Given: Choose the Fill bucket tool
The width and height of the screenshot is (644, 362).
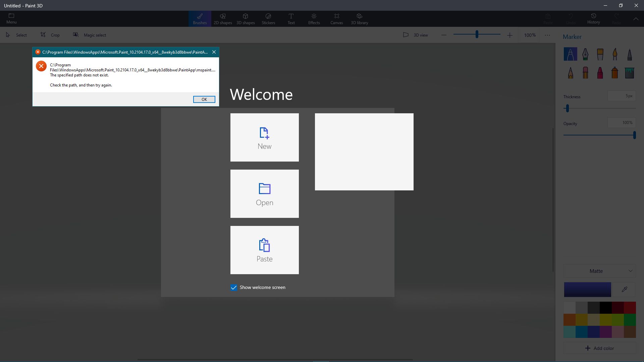Looking at the screenshot, I should pos(630,72).
